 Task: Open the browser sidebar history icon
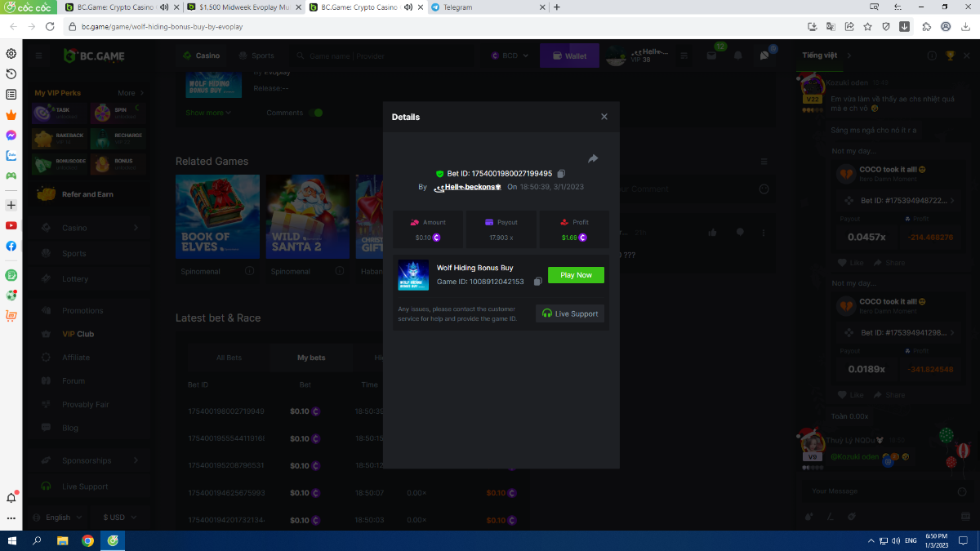(11, 74)
